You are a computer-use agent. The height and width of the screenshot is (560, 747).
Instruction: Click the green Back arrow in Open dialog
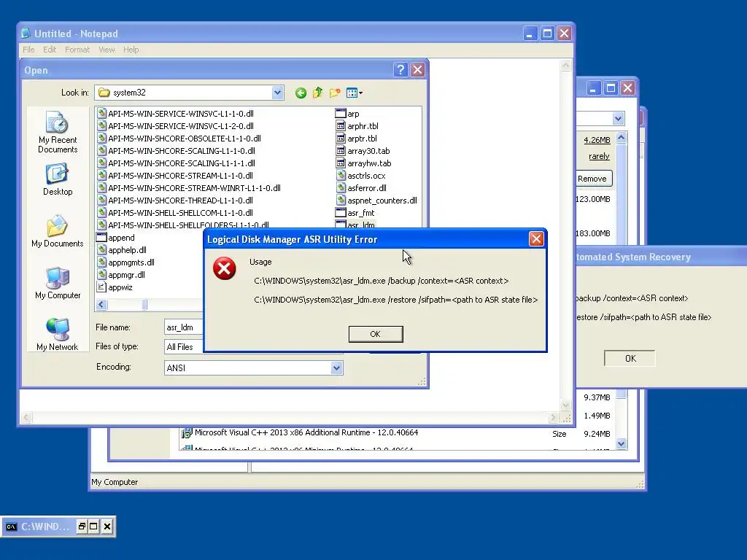(x=301, y=93)
